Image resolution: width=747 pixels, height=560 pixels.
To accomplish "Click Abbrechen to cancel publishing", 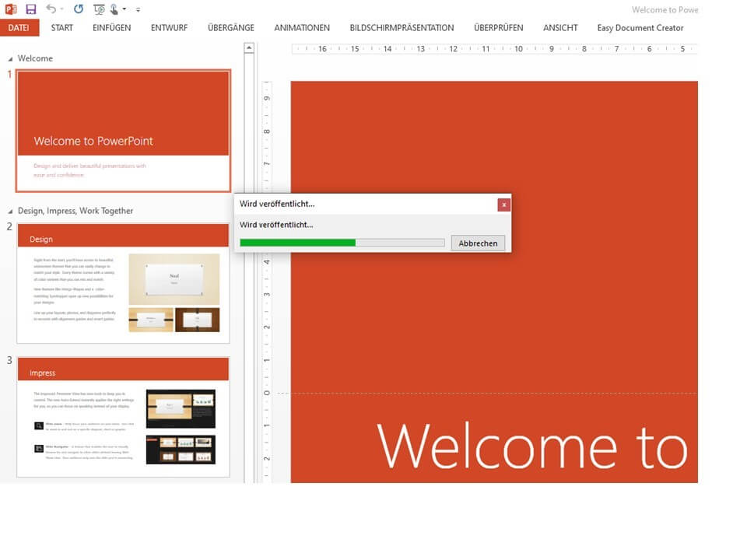I will (478, 243).
